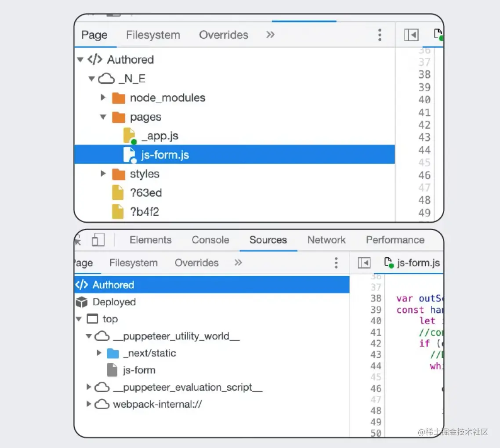Click the webpack-internal:// cloud icon
Viewport: 500px width, 448px height.
(102, 405)
